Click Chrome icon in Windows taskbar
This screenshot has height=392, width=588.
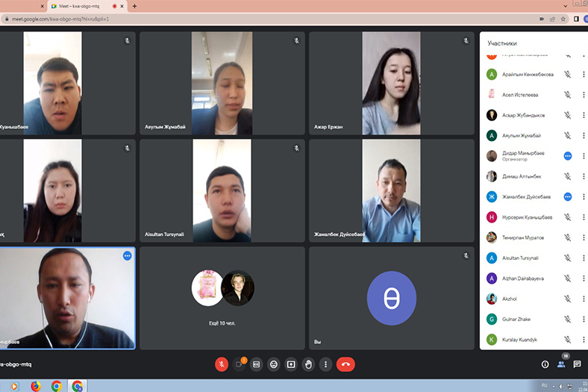[x=57, y=386]
